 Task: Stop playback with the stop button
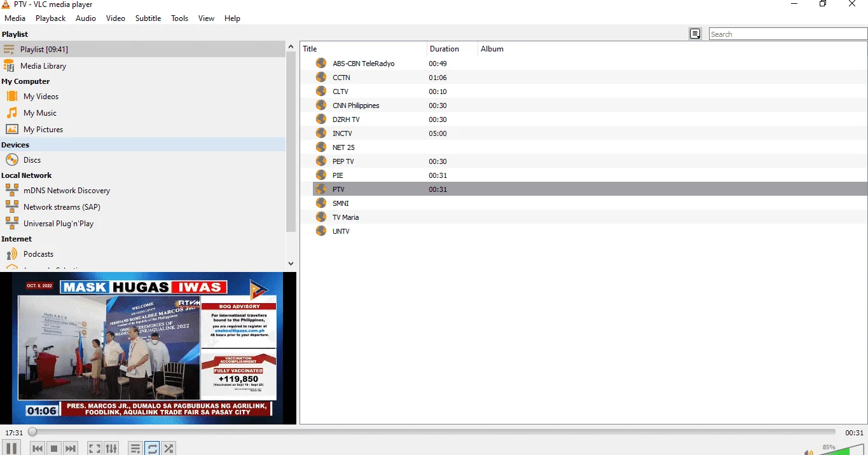tap(54, 449)
